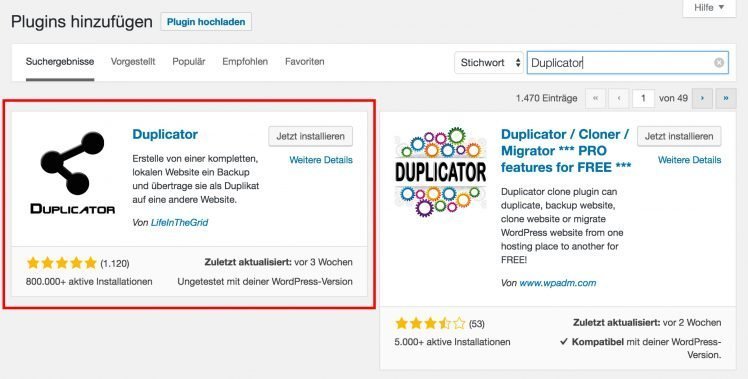Jump to last results page double arrow
The image size is (748, 379).
point(726,98)
